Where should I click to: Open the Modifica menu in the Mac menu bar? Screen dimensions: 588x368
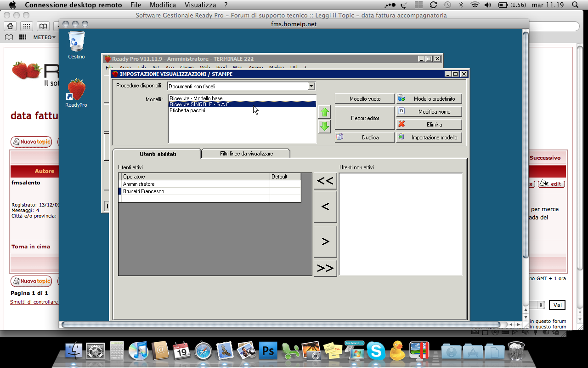163,5
